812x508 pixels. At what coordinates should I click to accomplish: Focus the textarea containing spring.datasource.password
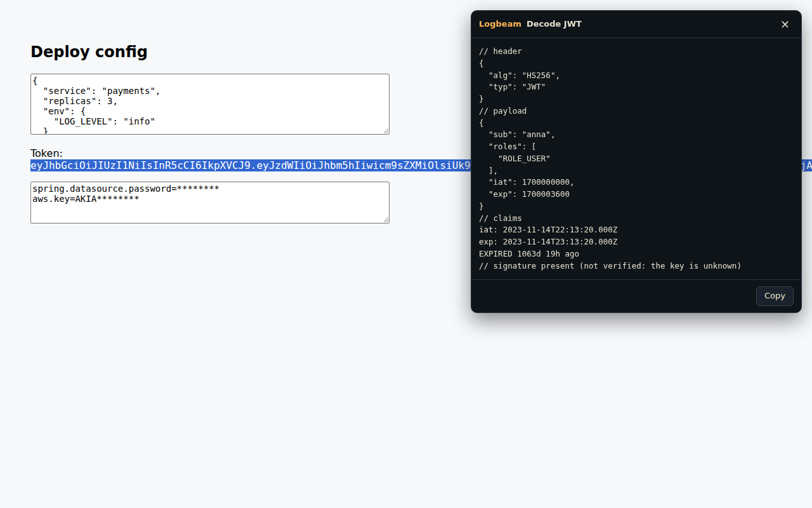click(x=210, y=203)
